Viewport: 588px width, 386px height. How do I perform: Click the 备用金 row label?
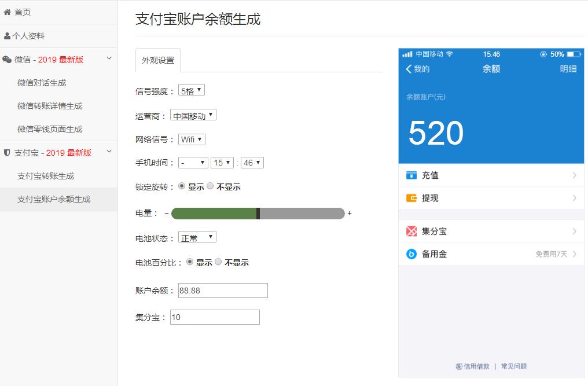coord(434,254)
